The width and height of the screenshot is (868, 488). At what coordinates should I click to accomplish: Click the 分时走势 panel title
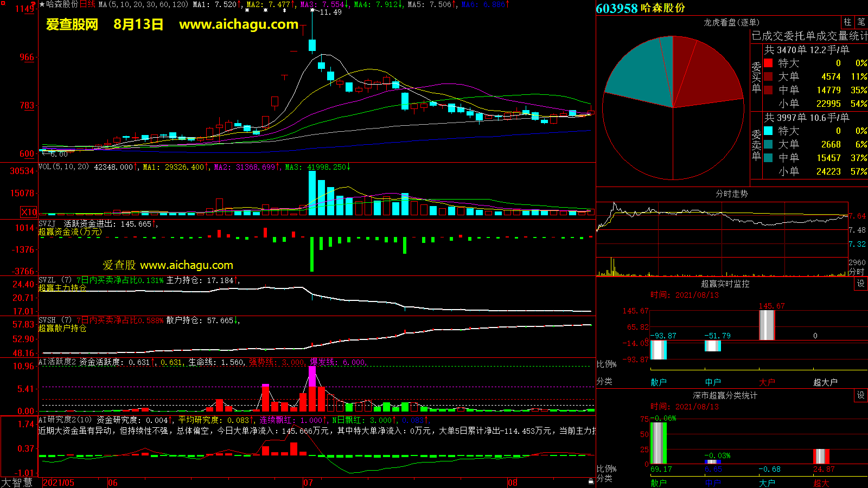tap(731, 194)
